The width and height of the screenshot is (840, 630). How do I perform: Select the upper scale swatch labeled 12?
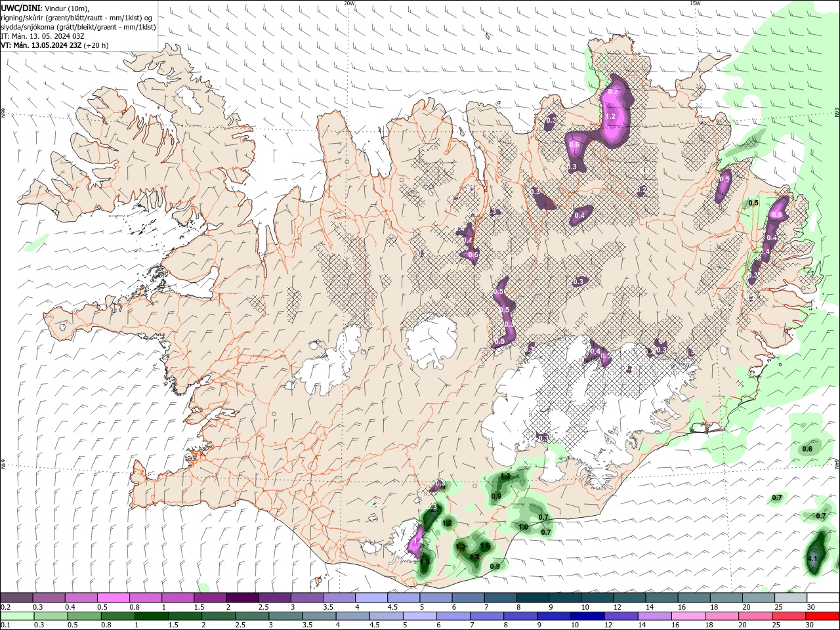coord(629,598)
